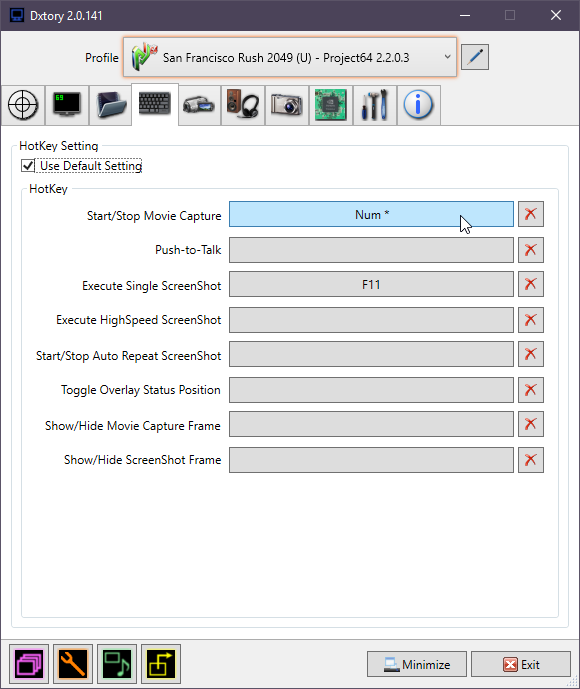Clear the Start/Stop Movie Capture hotkey
The height and width of the screenshot is (689, 580).
tap(531, 214)
